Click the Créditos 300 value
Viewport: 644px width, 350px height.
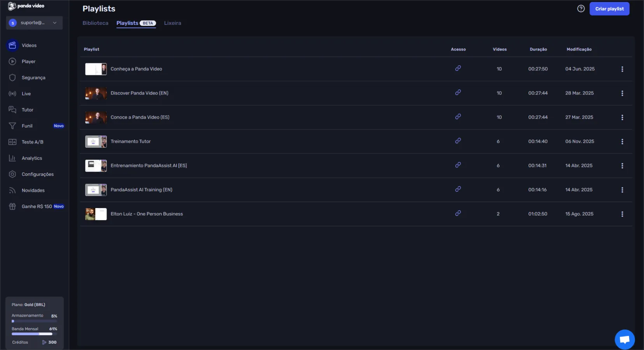(49, 342)
